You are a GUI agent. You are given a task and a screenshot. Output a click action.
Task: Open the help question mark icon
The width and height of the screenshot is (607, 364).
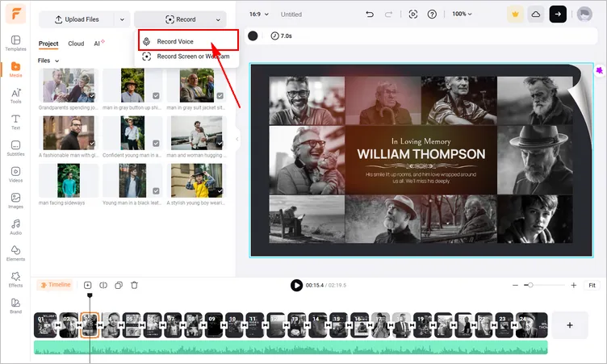coord(432,15)
